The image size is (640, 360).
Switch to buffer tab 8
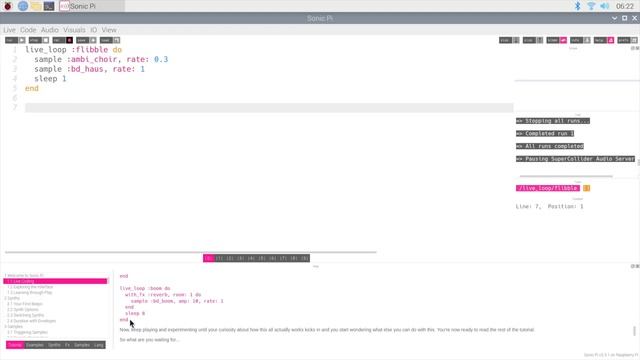coord(293,258)
